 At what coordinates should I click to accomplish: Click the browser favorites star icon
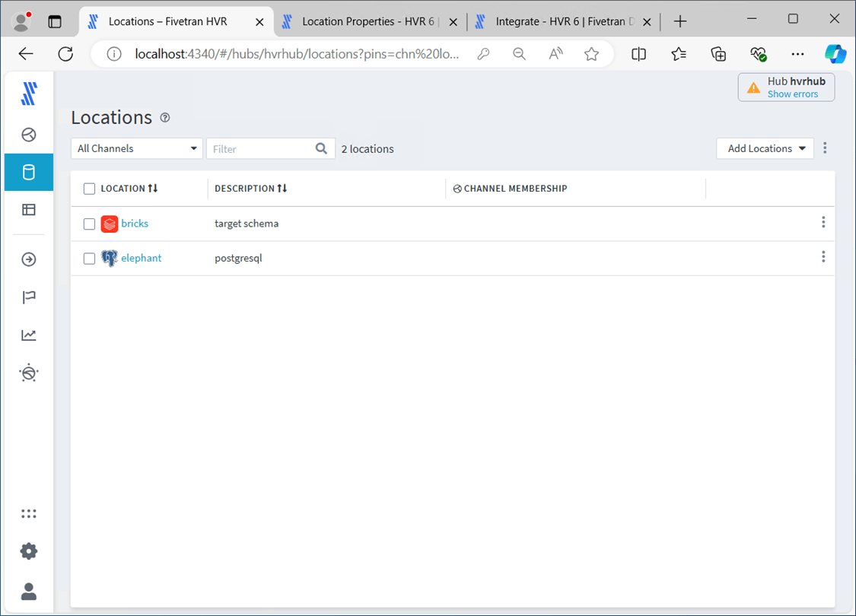[591, 54]
